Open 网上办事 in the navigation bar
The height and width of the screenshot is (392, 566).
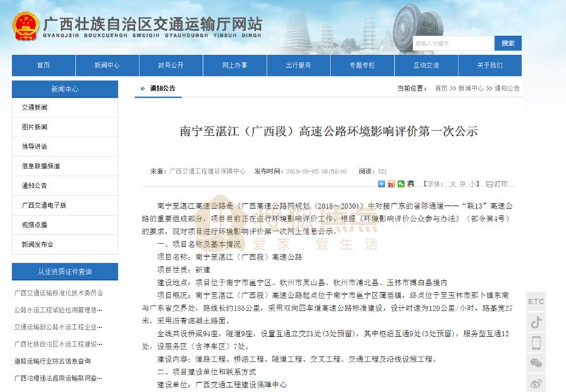point(234,65)
